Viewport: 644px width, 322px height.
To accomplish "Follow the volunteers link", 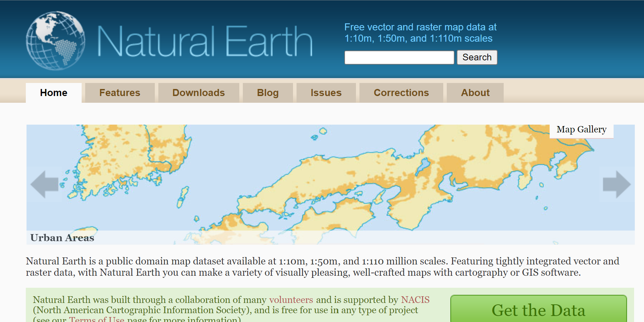I will 291,300.
